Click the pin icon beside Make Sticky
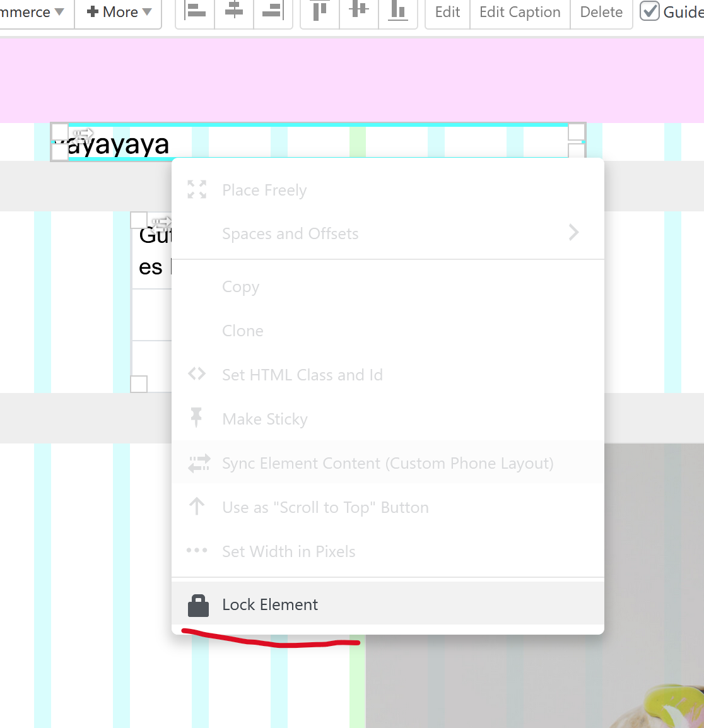The image size is (704, 728). click(x=196, y=419)
